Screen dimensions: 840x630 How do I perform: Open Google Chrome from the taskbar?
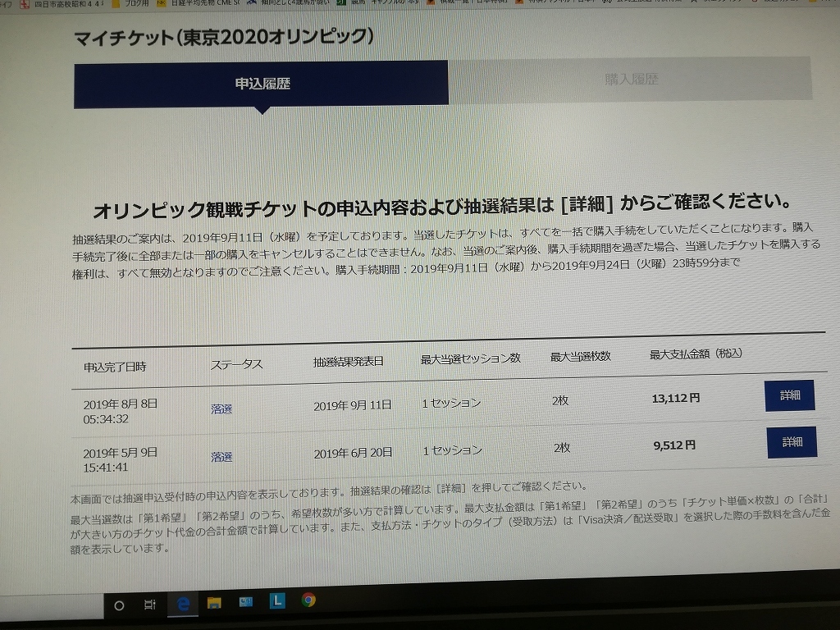308,600
